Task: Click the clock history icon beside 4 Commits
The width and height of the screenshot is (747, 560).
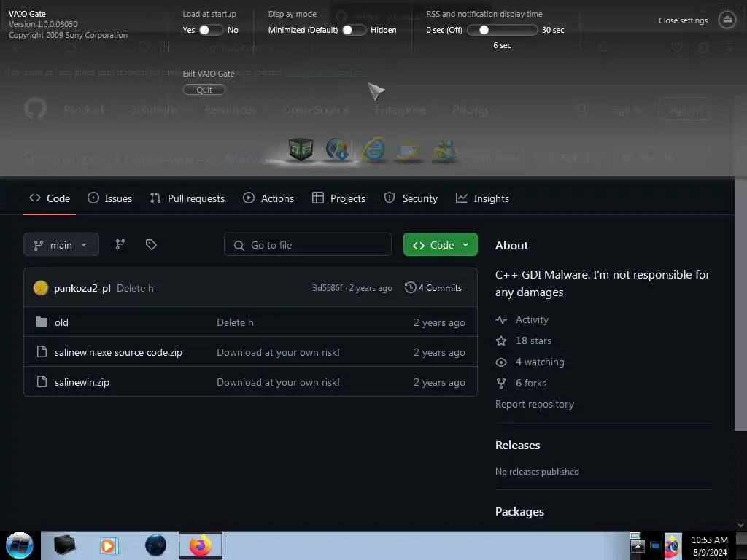Action: [x=410, y=287]
